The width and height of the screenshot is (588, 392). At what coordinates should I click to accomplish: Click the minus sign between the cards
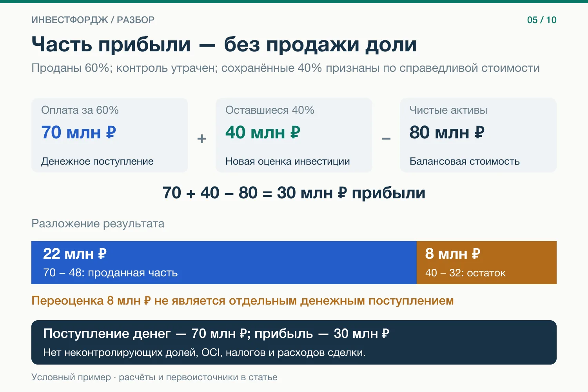point(386,139)
